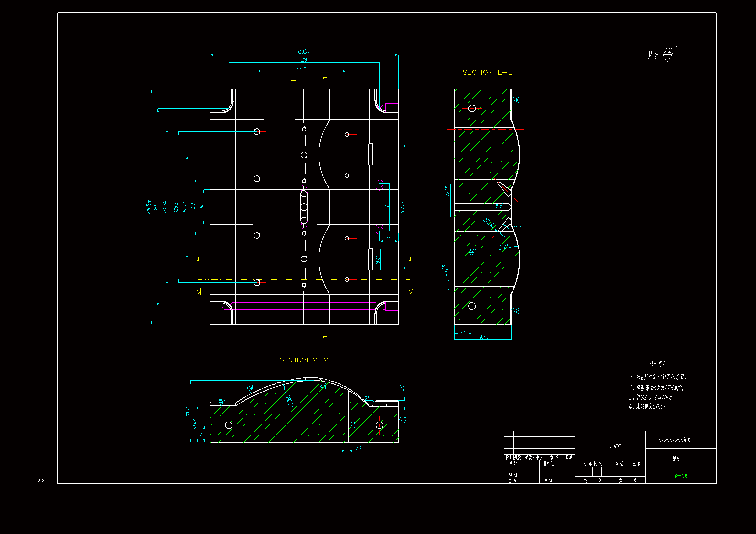Click the 技术要求 heading text
The width and height of the screenshot is (756, 534).
[x=658, y=364]
